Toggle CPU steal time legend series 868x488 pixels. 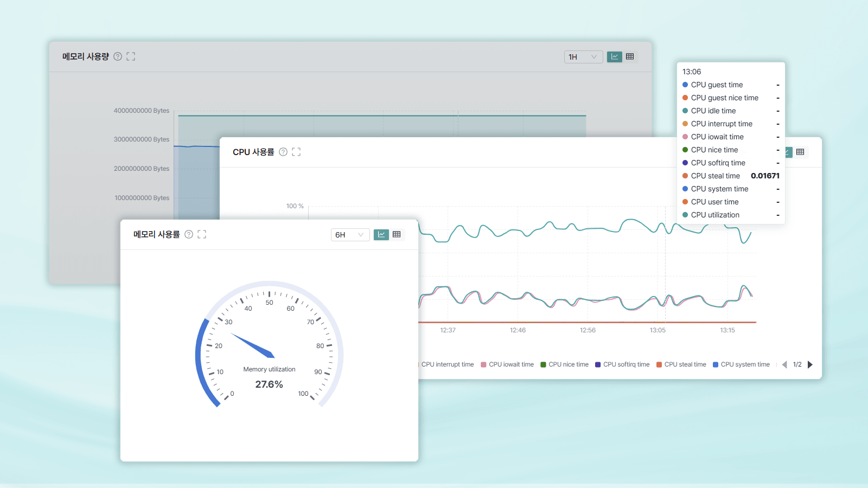(681, 364)
